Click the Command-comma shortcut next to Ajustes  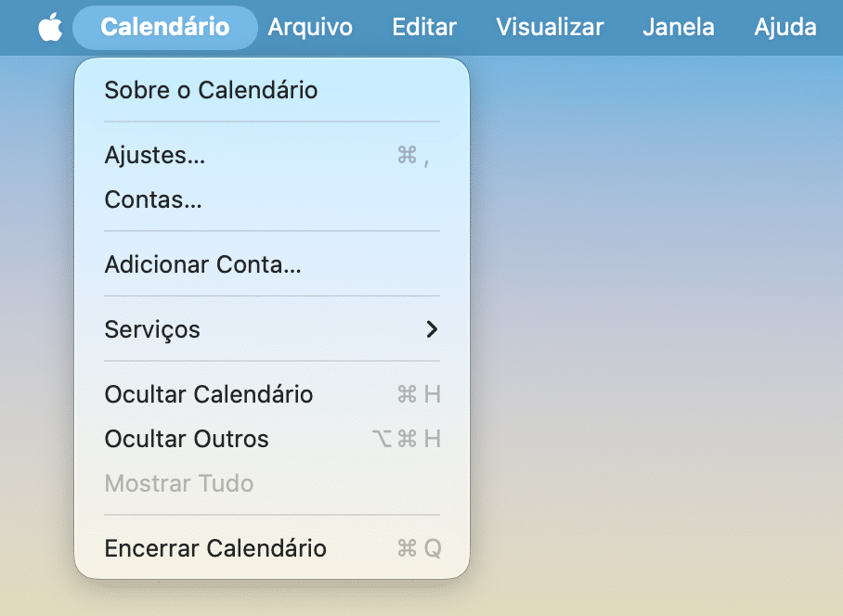410,156
